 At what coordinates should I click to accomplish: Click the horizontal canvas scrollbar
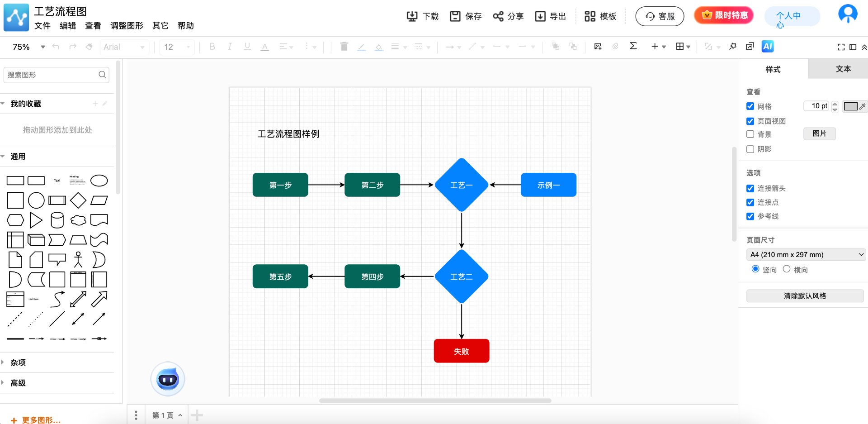click(x=435, y=400)
